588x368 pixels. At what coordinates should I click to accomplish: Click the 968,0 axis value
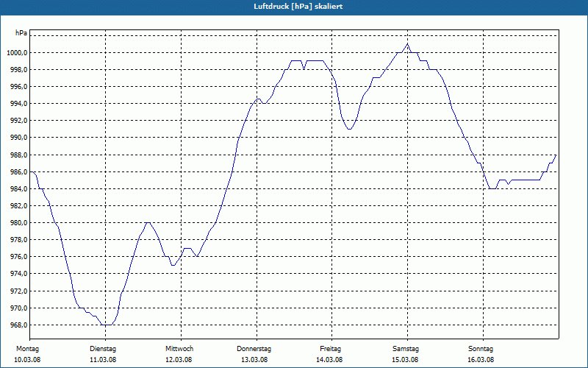tap(18, 325)
